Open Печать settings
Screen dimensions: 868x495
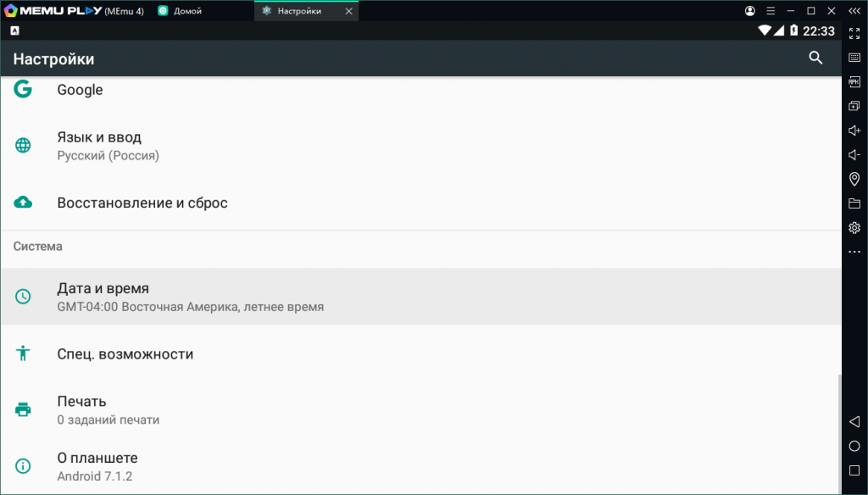pos(420,409)
